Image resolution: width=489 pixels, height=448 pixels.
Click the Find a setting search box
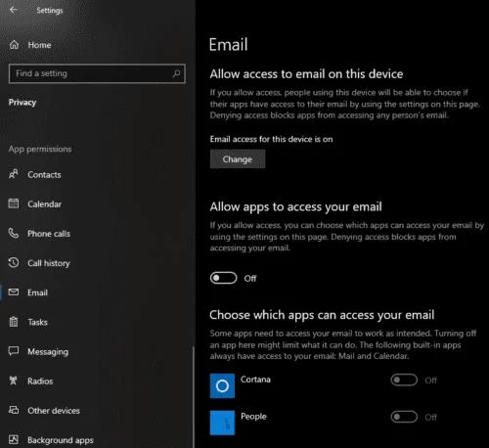coord(97,73)
